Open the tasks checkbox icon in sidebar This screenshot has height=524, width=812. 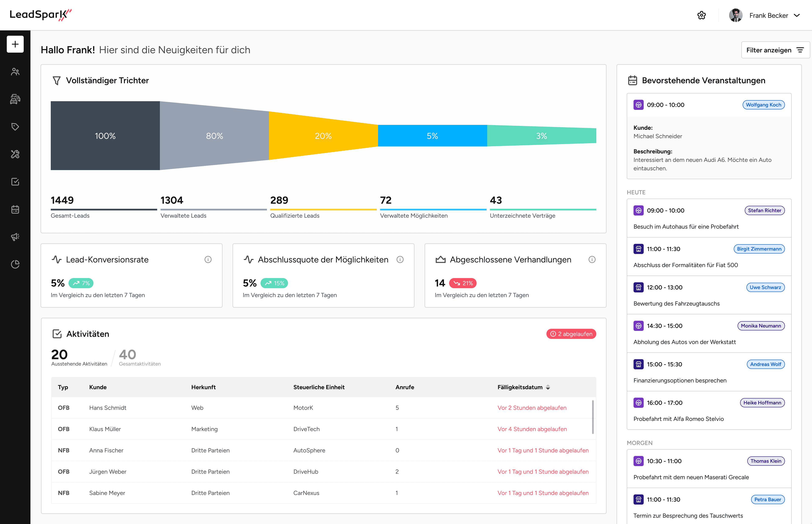(x=15, y=182)
